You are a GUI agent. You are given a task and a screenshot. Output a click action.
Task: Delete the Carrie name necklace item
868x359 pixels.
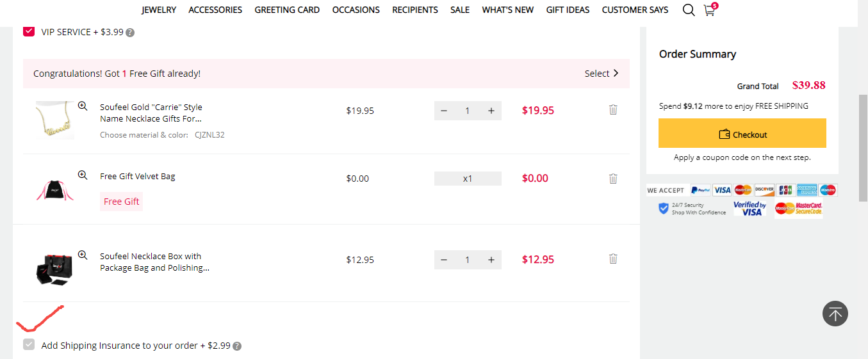pos(613,109)
